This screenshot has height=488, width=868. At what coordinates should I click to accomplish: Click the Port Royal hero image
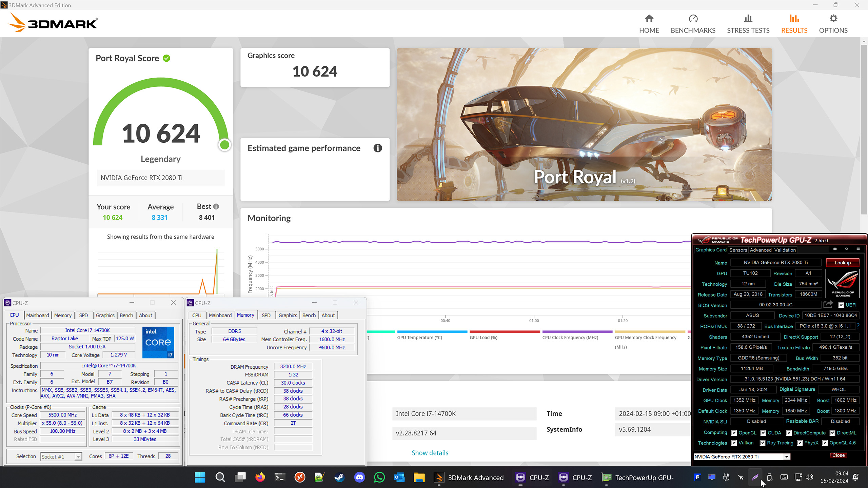pyautogui.click(x=584, y=124)
